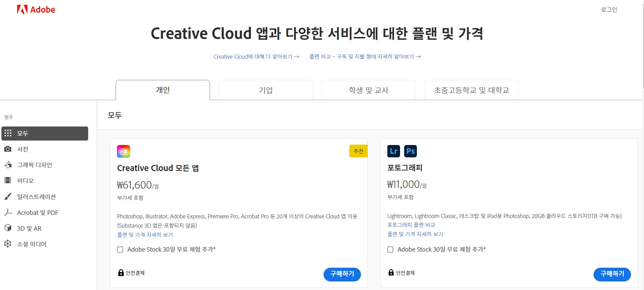Click the lock icon in Creative Cloud card

(121, 273)
